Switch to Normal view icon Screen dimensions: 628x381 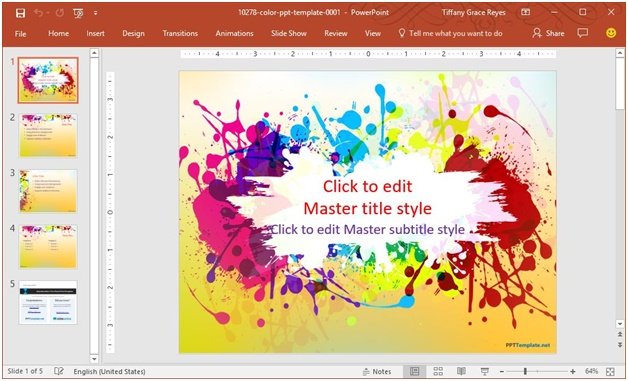(415, 371)
